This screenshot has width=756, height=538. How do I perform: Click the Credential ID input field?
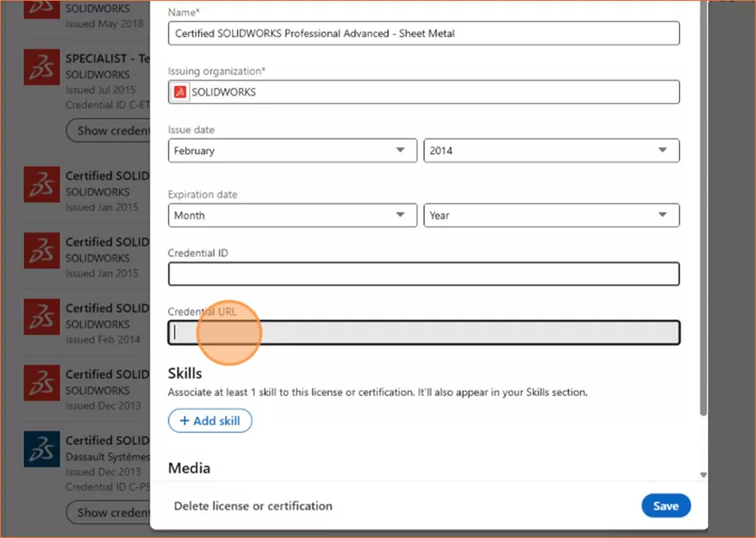[x=424, y=274]
